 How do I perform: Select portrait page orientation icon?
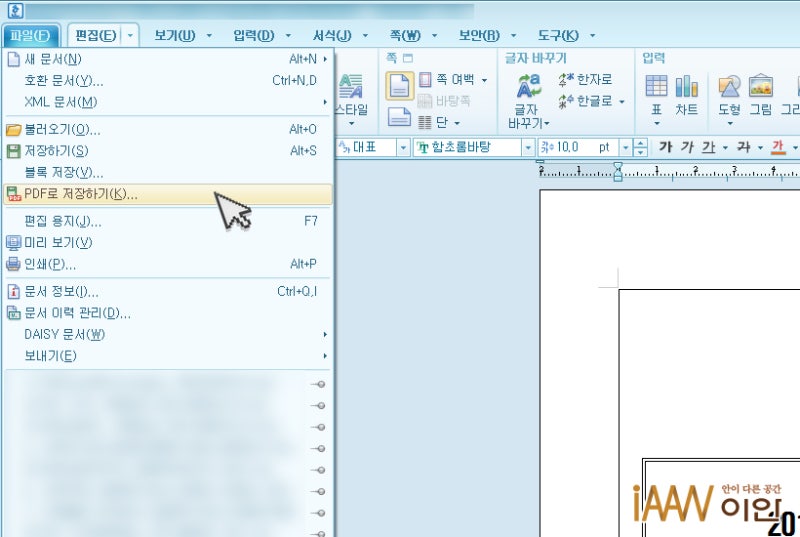click(x=399, y=86)
